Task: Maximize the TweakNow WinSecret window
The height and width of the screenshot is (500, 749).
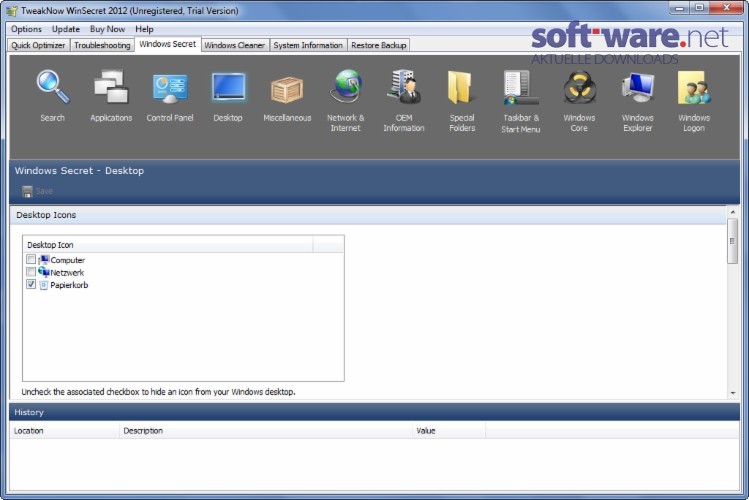Action: 699,8
